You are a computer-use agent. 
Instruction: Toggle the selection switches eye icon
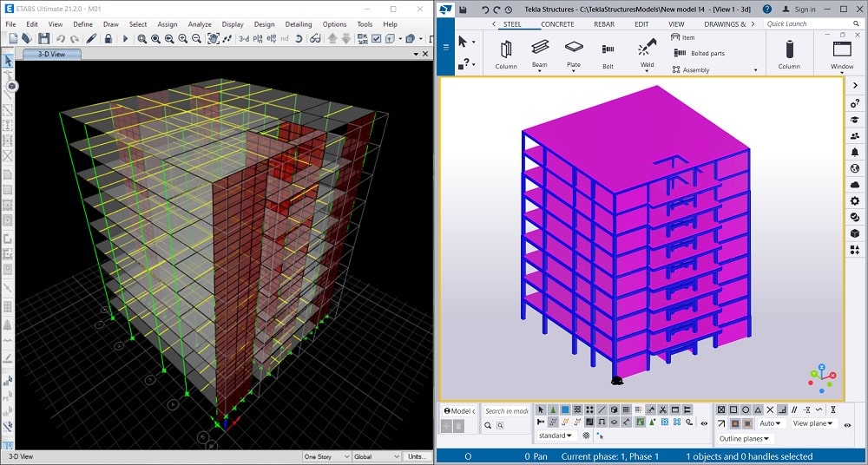coord(703,424)
